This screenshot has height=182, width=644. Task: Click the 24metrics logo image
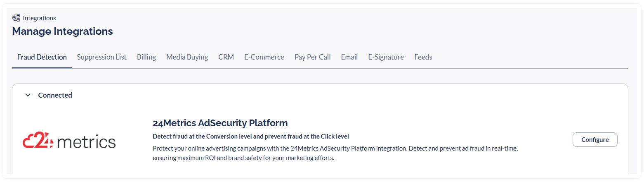(69, 141)
